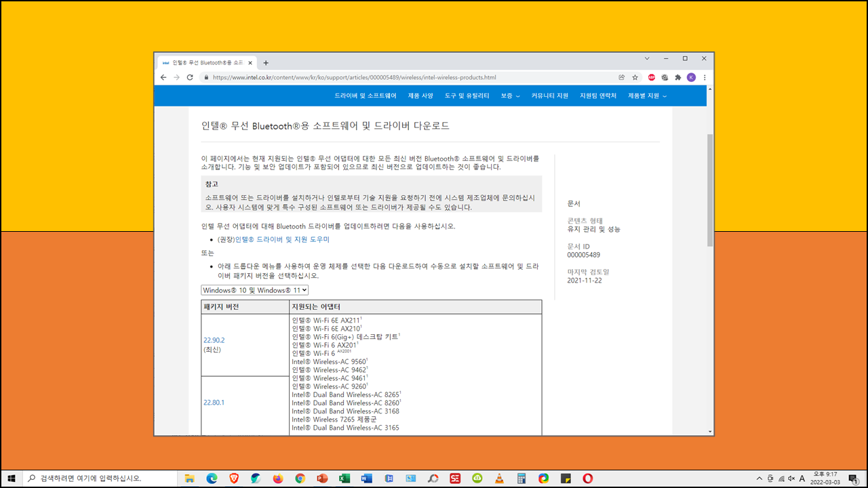The width and height of the screenshot is (868, 488).
Task: Open the Chrome three-dot menu
Action: (x=705, y=77)
